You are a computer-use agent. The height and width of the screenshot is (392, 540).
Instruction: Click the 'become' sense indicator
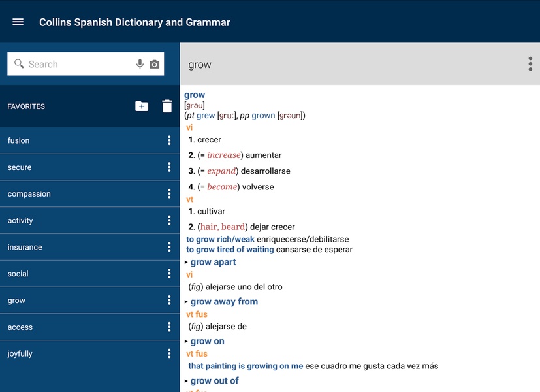(222, 187)
